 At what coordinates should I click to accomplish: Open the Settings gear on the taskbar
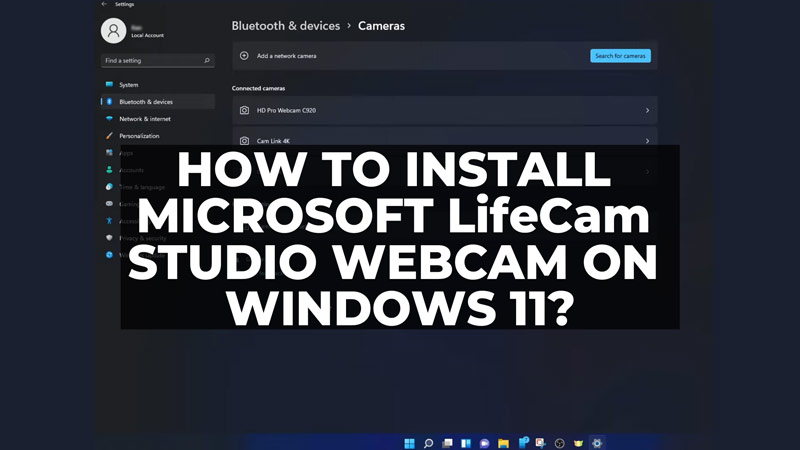(x=597, y=443)
